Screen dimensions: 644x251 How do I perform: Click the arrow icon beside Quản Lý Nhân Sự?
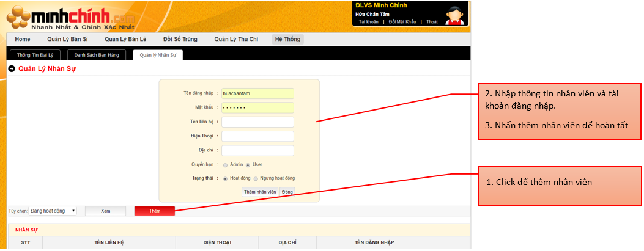tap(12, 69)
